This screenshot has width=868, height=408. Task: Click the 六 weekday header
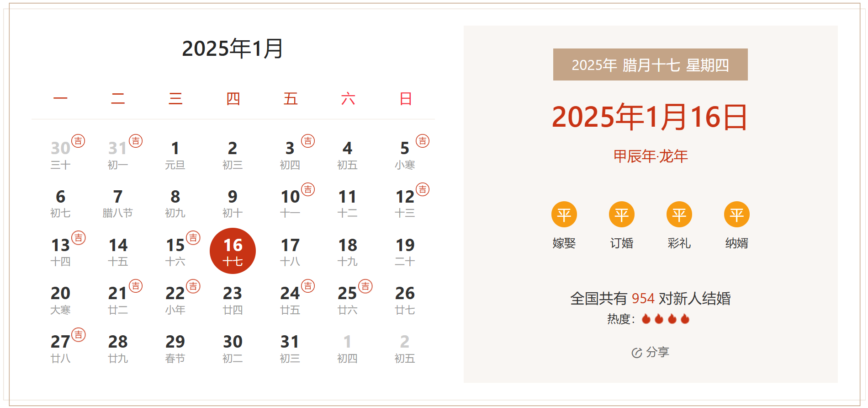(x=348, y=99)
